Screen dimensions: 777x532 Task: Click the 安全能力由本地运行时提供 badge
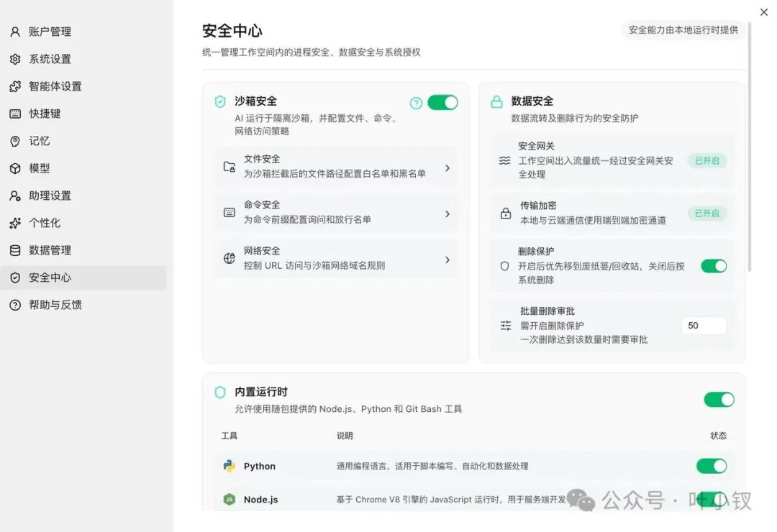(683, 30)
